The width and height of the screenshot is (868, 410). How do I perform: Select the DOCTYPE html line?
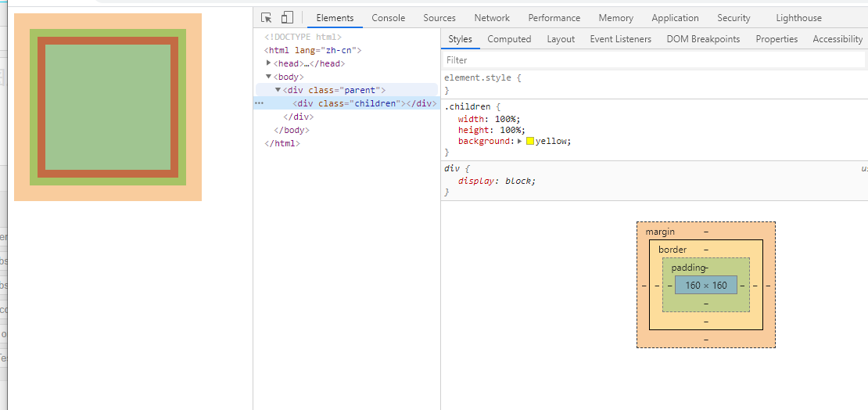303,37
